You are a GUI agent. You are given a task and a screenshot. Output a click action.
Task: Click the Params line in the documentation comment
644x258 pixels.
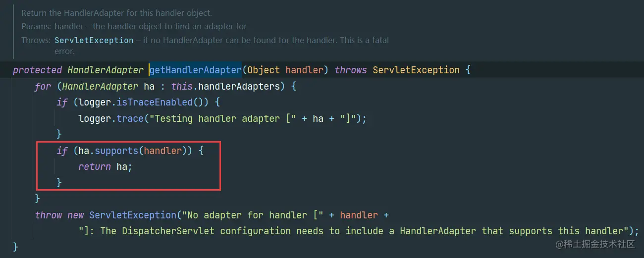tap(134, 26)
